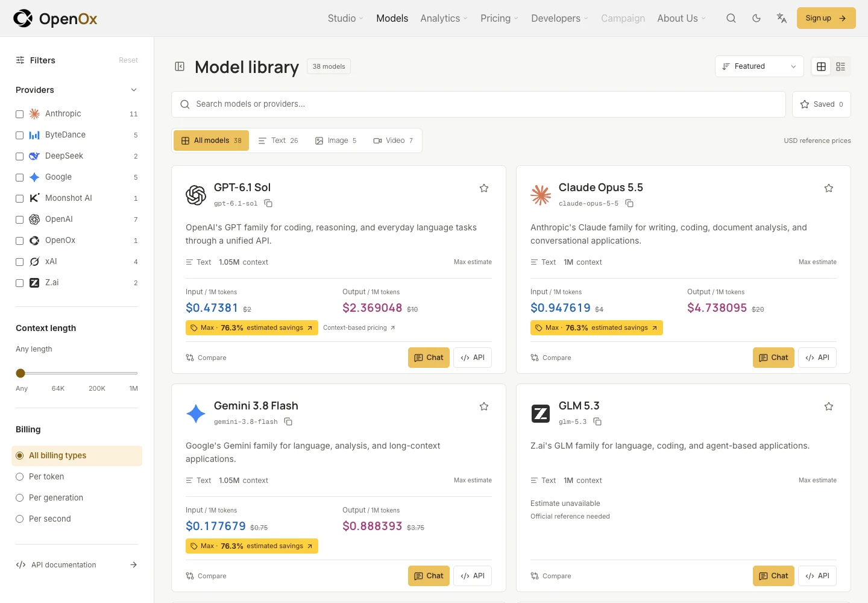Click the context length slider handle
868x603 pixels.
20,373
